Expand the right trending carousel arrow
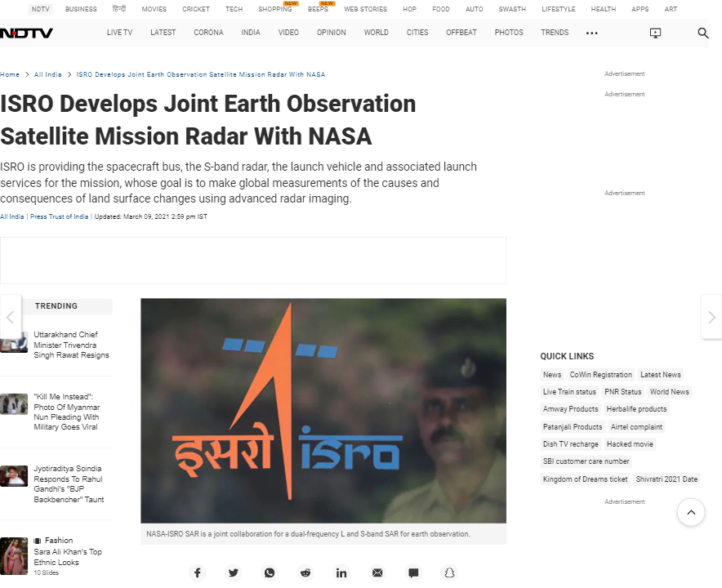Viewport: 722px width, 588px height. coord(711,317)
